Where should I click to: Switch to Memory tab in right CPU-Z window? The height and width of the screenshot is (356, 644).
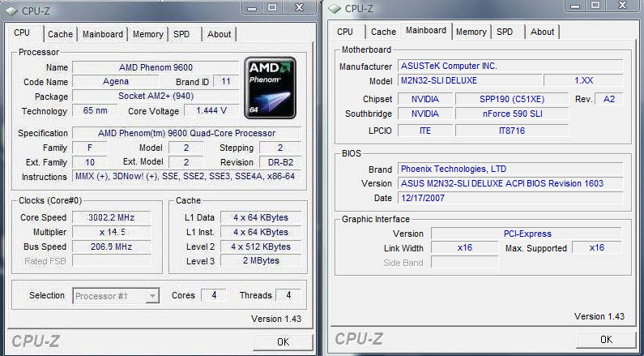[471, 32]
